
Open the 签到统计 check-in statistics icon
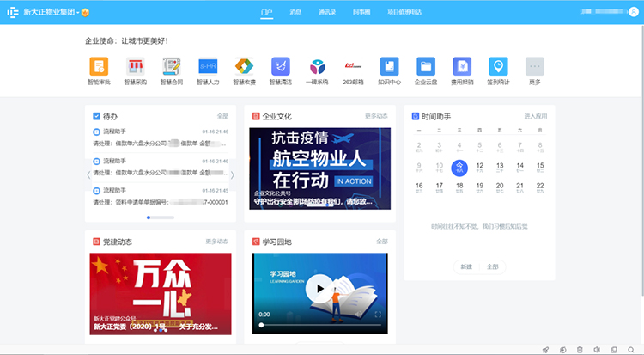click(498, 67)
